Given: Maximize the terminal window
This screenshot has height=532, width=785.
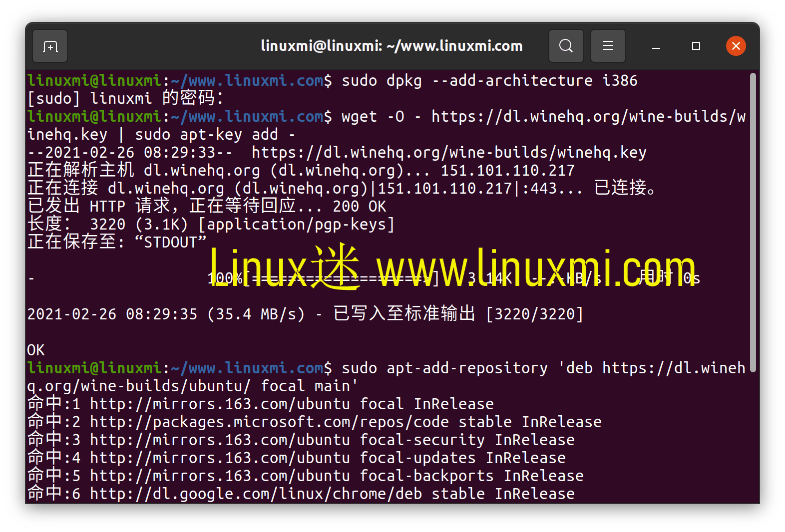Looking at the screenshot, I should coord(696,46).
